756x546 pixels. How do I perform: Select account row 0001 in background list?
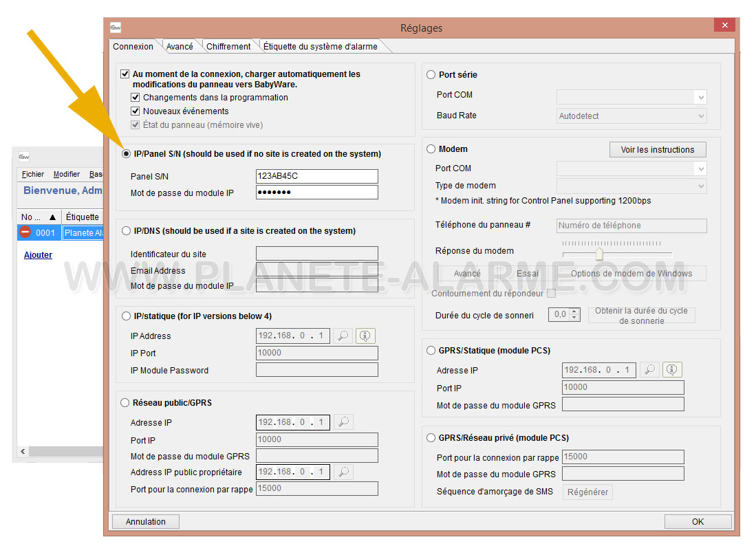[61, 232]
